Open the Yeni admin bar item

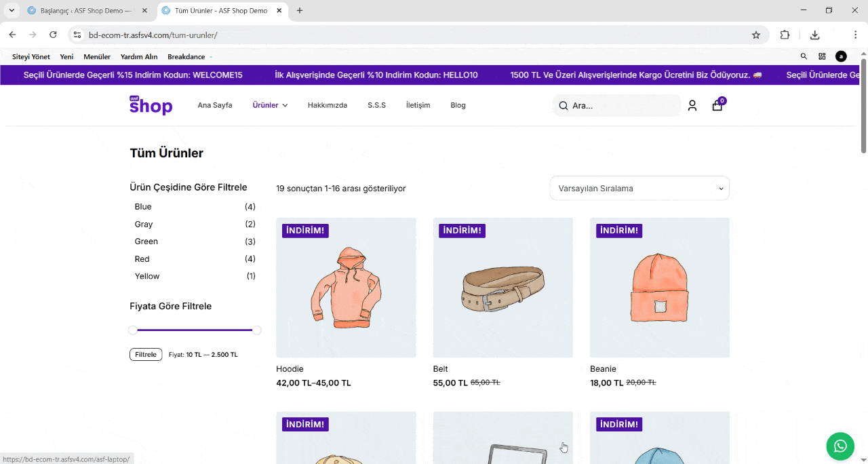coord(66,57)
